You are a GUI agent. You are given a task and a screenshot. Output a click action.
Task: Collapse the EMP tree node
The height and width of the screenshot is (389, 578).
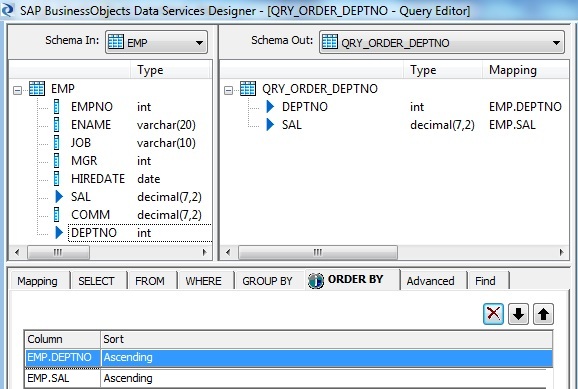click(17, 90)
